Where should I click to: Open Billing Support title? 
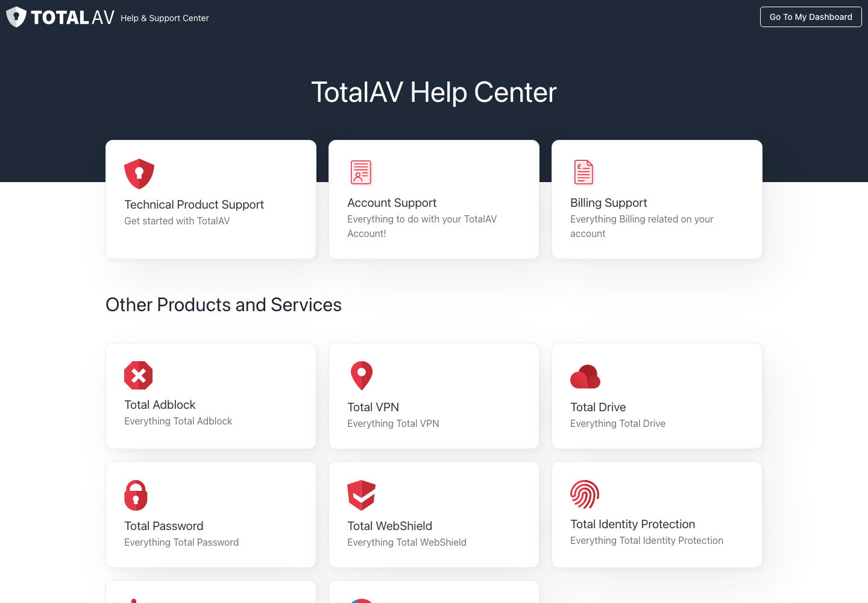click(609, 203)
